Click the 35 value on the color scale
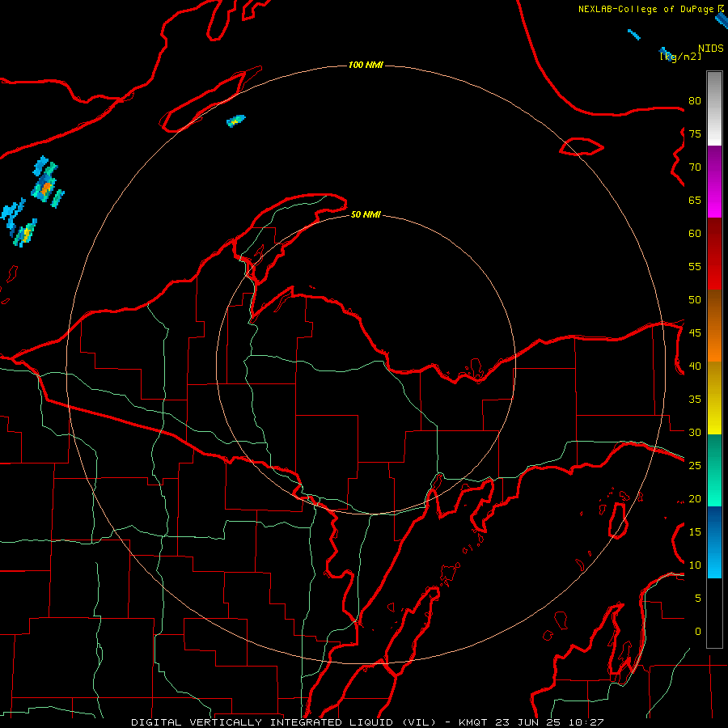 pyautogui.click(x=695, y=400)
